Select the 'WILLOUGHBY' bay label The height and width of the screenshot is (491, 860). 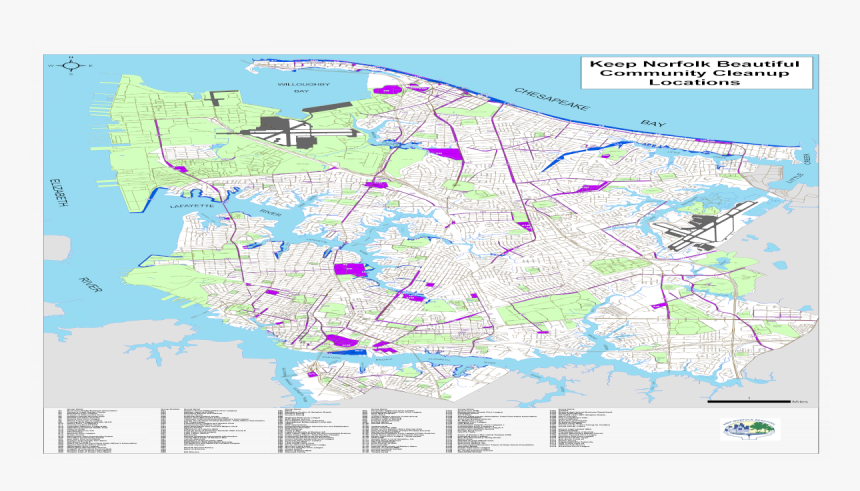click(303, 84)
